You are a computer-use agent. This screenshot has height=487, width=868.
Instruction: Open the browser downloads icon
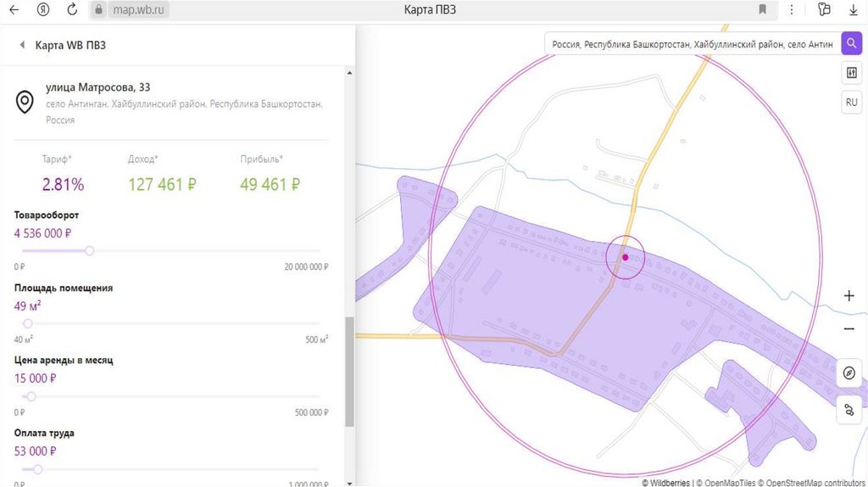pyautogui.click(x=853, y=9)
